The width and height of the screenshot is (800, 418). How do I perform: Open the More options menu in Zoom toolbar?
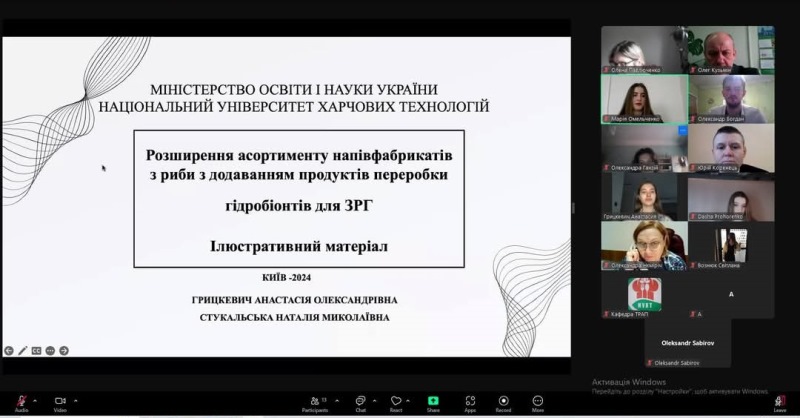point(538,403)
